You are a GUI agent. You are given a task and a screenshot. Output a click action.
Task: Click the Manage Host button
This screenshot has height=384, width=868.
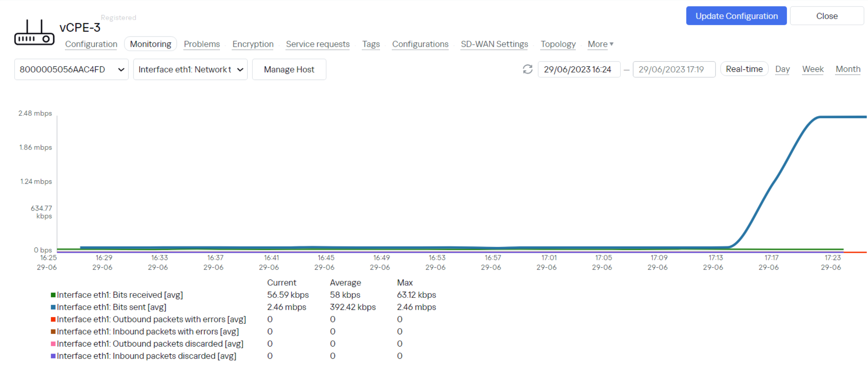pyautogui.click(x=289, y=69)
